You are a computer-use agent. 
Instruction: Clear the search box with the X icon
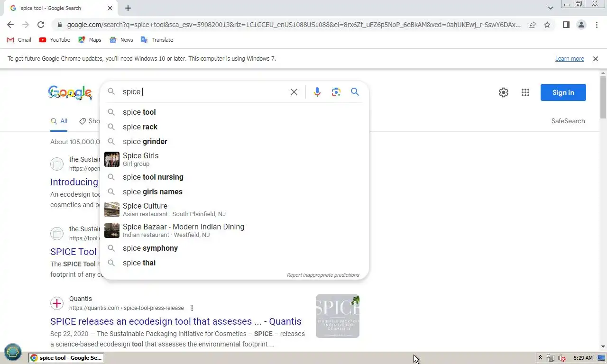pyautogui.click(x=294, y=92)
